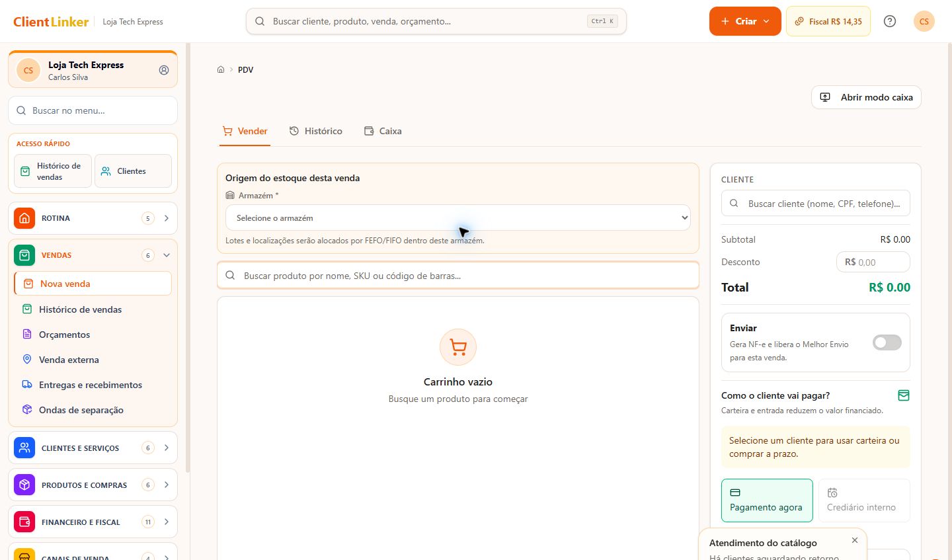
Task: Open Entregas e recebimentos in sidebar
Action: click(x=93, y=385)
